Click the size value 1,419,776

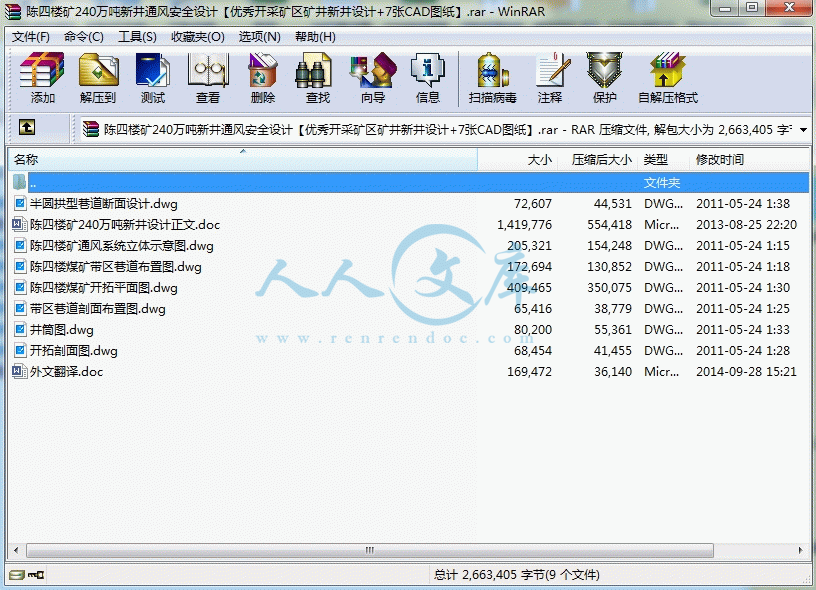524,224
